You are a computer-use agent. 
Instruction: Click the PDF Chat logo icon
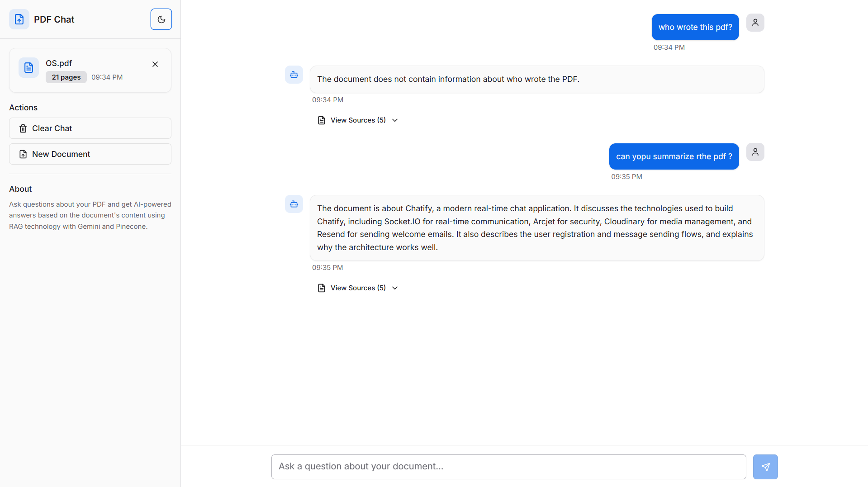[19, 19]
